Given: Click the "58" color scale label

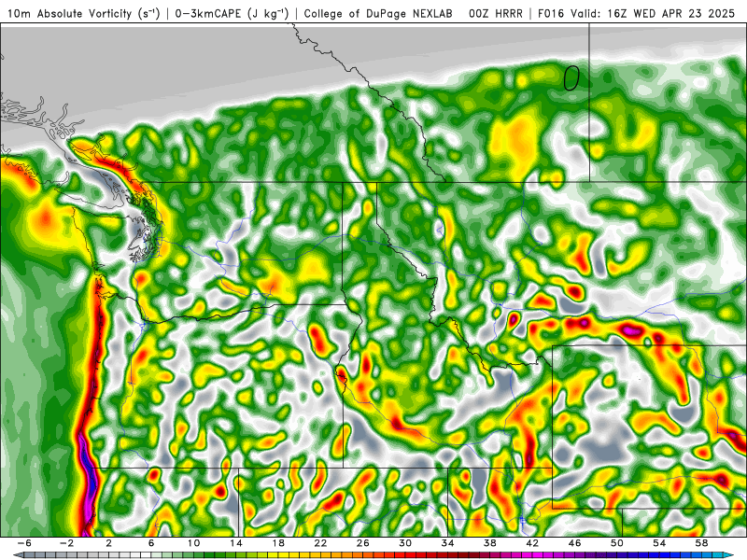Looking at the screenshot, I should [x=702, y=543].
